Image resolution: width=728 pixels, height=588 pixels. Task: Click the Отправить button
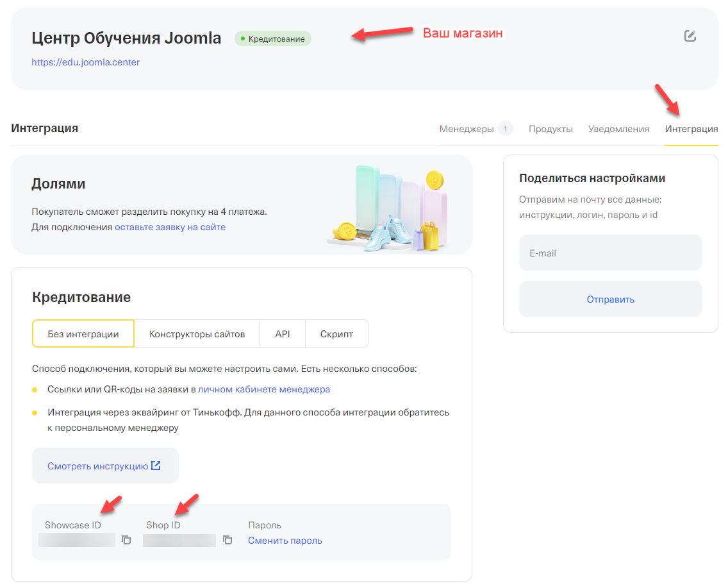pyautogui.click(x=611, y=299)
